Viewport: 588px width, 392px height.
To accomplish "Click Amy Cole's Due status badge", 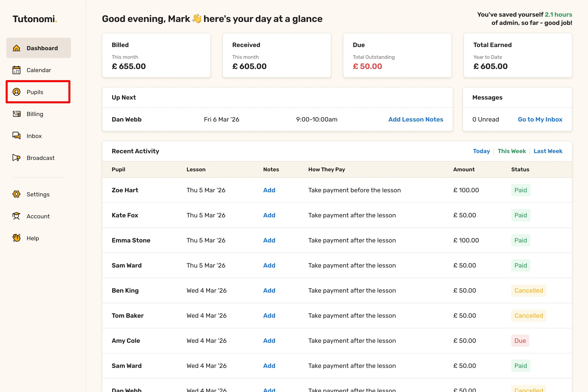I will point(520,341).
